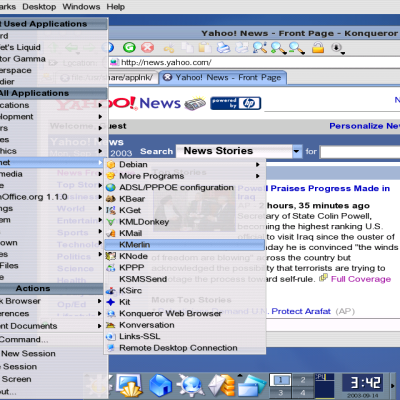Choose ADSL/PPPOE configuration entry
400x400 pixels.
click(x=185, y=188)
